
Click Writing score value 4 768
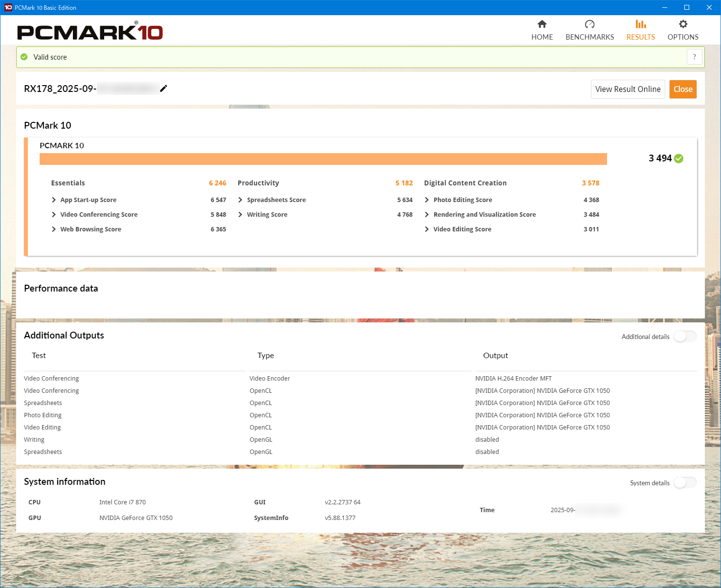click(x=405, y=215)
